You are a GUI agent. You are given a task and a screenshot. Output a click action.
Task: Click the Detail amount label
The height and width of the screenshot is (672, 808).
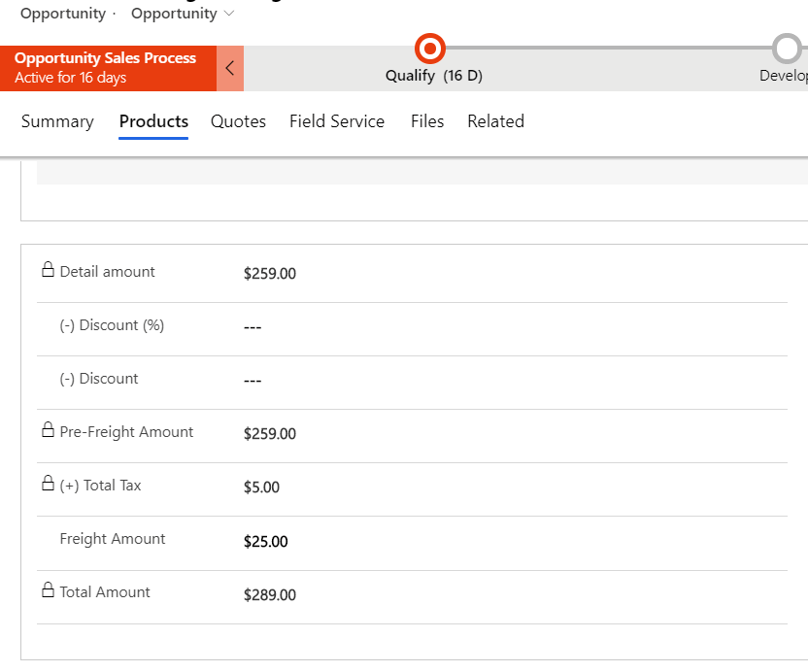pyautogui.click(x=107, y=272)
